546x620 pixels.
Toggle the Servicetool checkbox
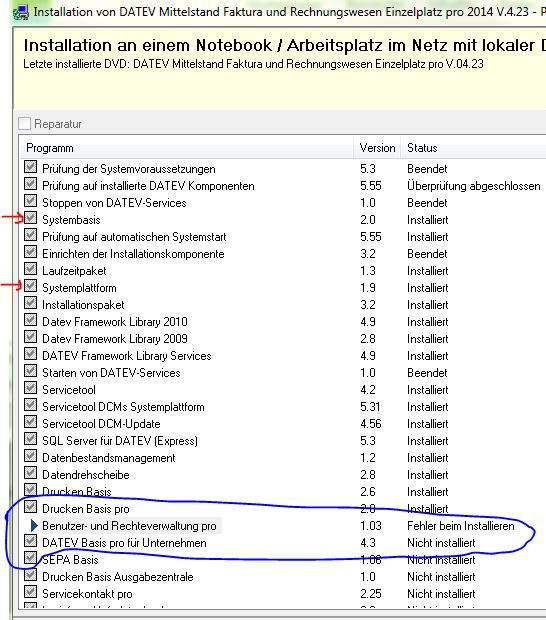30,388
